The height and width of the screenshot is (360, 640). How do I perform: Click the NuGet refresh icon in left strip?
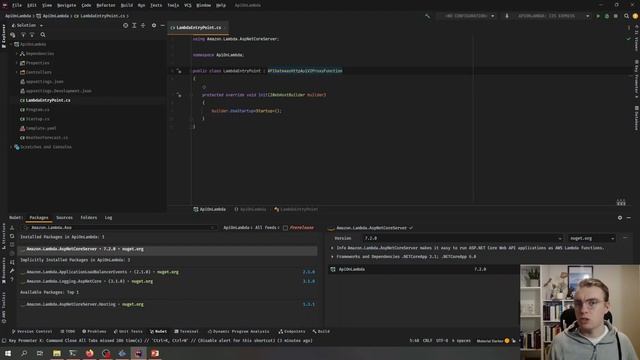[12, 236]
